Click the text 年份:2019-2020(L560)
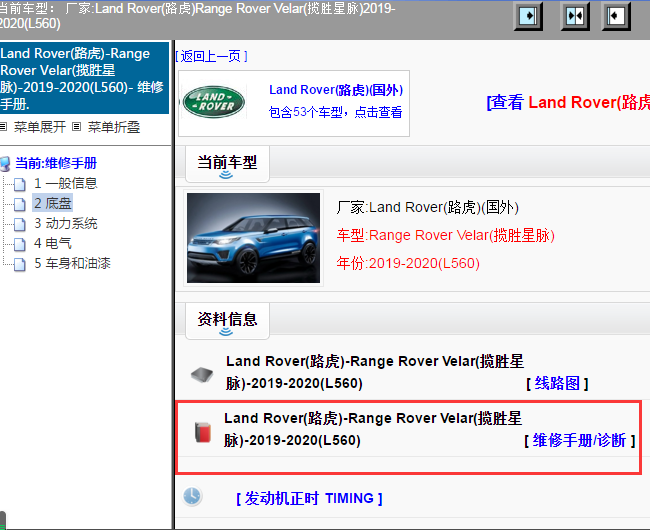The width and height of the screenshot is (650, 530). coord(408,263)
